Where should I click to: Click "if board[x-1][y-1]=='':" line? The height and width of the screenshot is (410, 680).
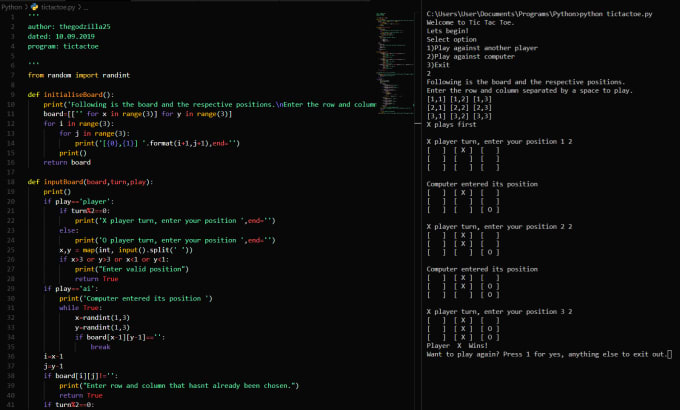(120, 337)
